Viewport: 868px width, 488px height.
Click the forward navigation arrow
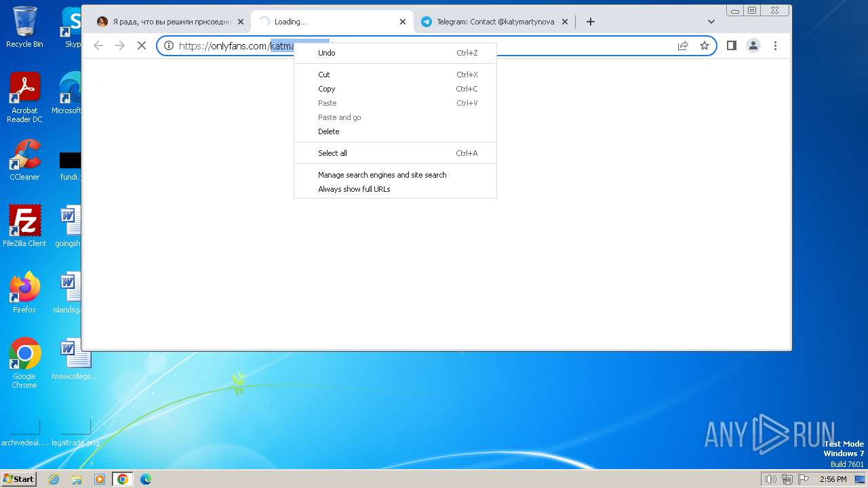120,45
